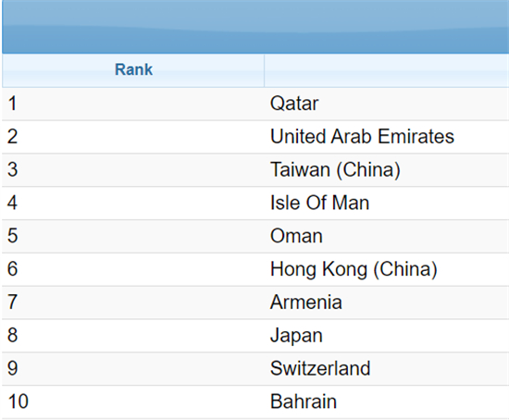The image size is (509, 420).
Task: Click the Oman country entry
Action: 296,236
